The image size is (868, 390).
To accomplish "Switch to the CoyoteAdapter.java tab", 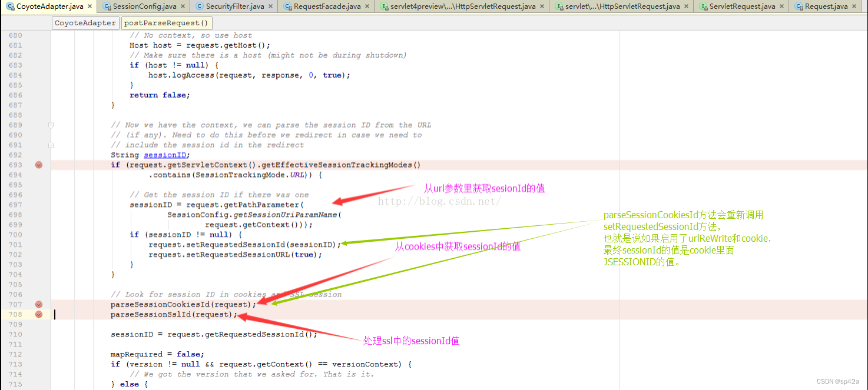I will pos(50,6).
